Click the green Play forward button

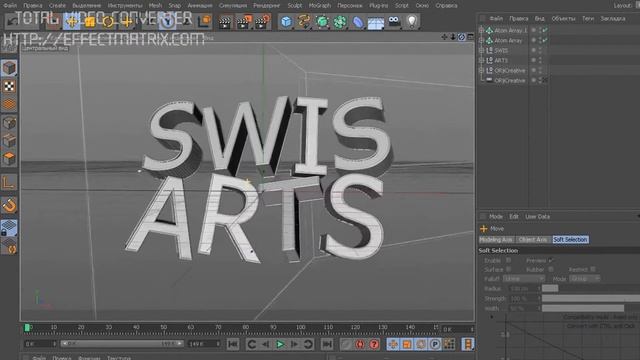pyautogui.click(x=280, y=344)
